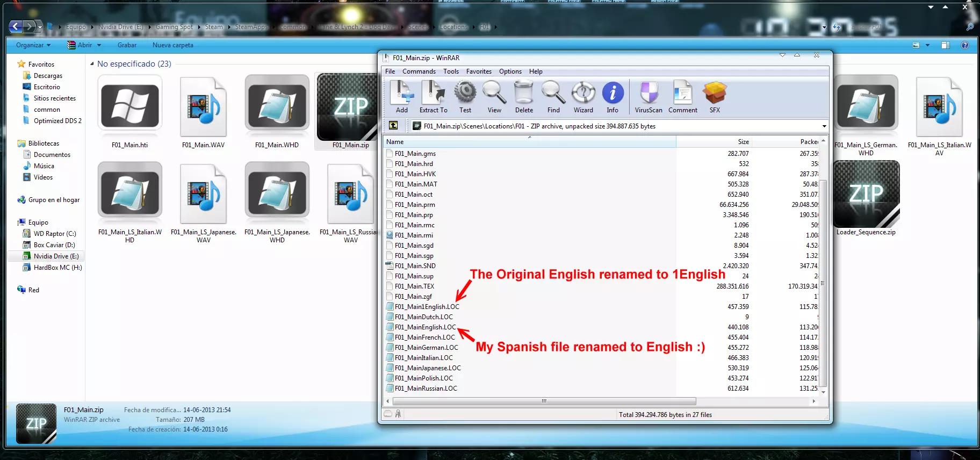Open the Options menu
Viewport: 980px width, 460px height.
pyautogui.click(x=510, y=71)
